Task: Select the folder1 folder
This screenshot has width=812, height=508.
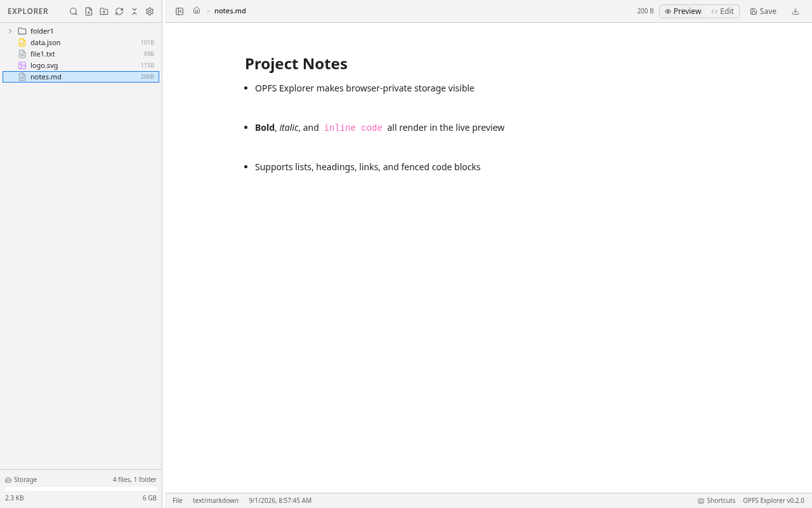Action: tap(81, 31)
